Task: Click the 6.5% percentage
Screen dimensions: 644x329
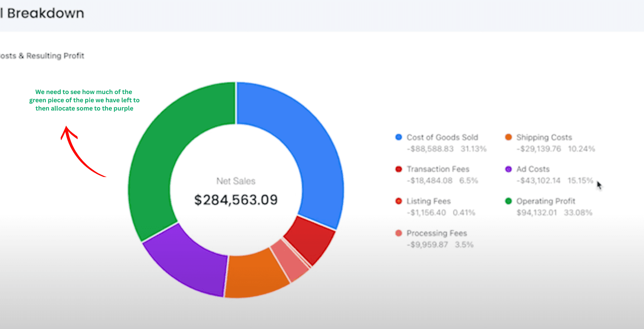Action: click(x=469, y=181)
